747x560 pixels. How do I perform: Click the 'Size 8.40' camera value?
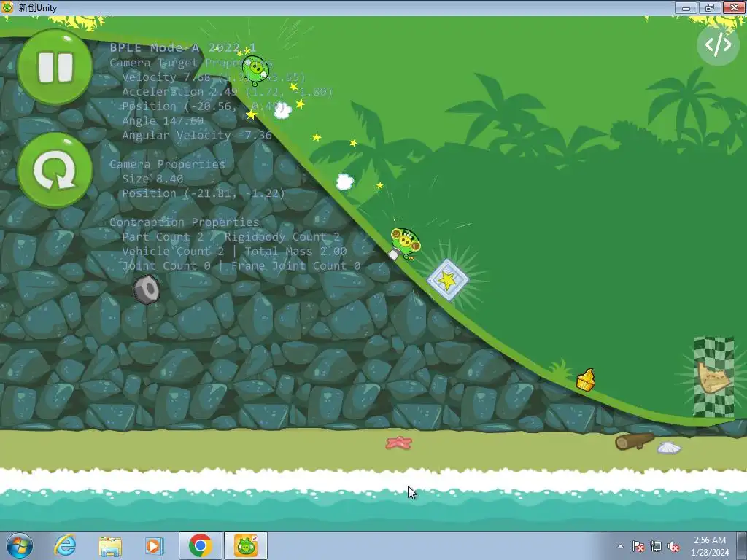tap(152, 179)
